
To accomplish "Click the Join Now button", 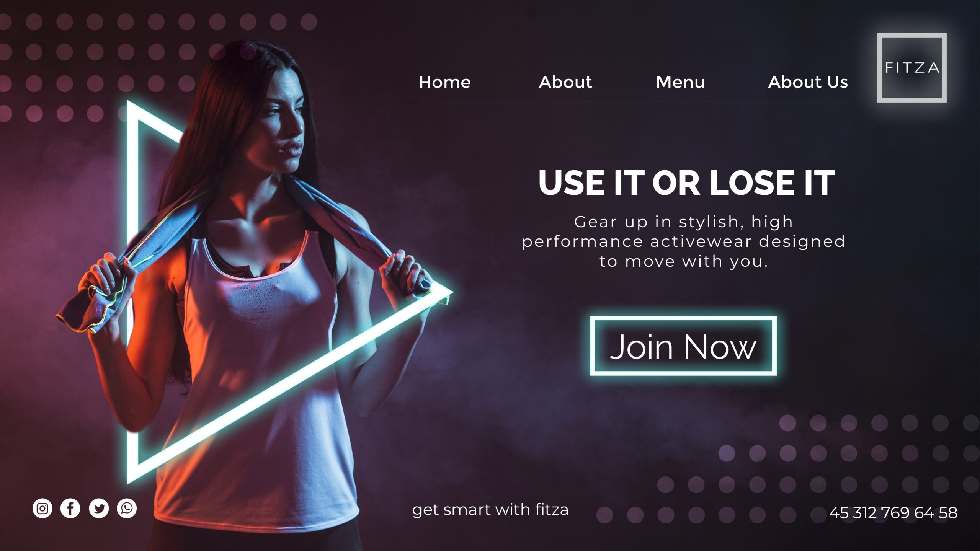I will (x=683, y=346).
